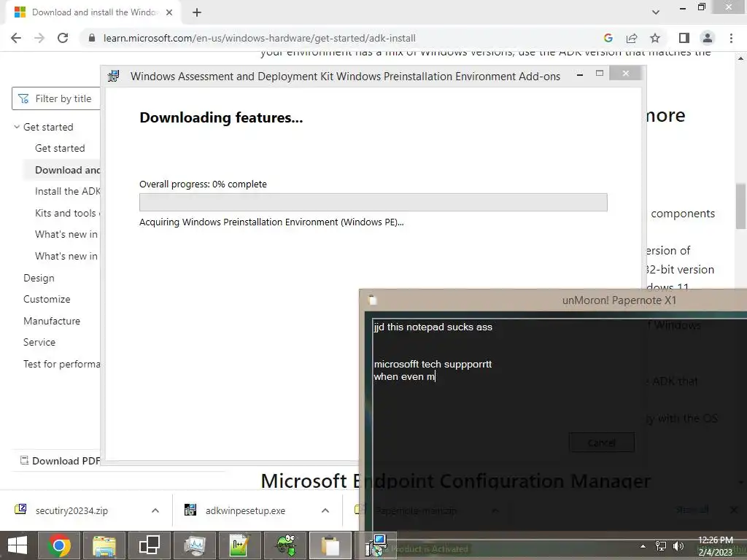Open Service section in sidebar
This screenshot has height=560, width=747.
[39, 342]
